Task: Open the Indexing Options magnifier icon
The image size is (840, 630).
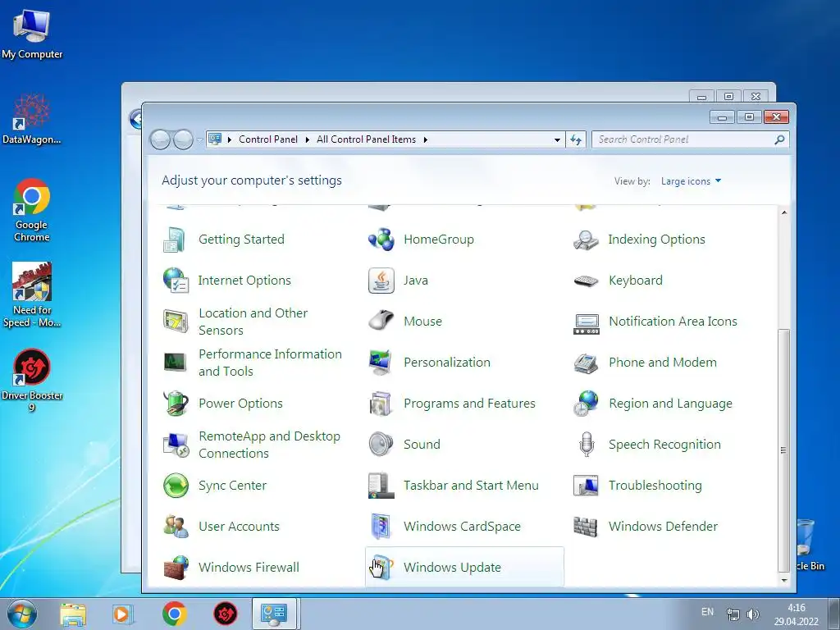Action: pos(586,240)
